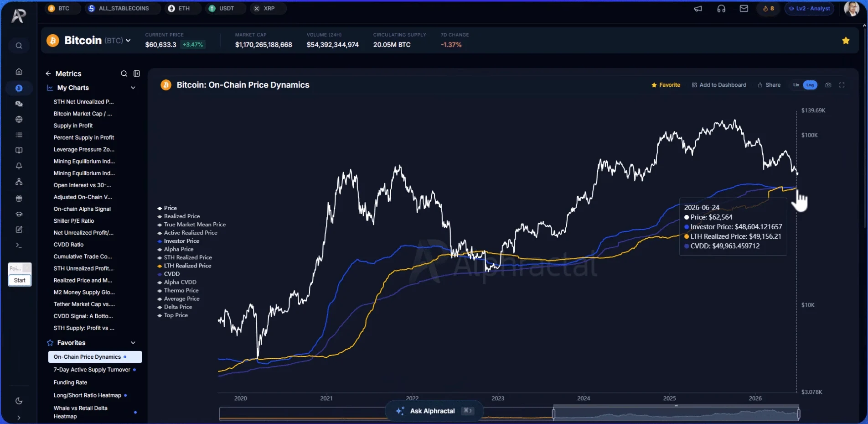This screenshot has width=868, height=424.
Task: Select the USDT tab
Action: pyautogui.click(x=225, y=9)
